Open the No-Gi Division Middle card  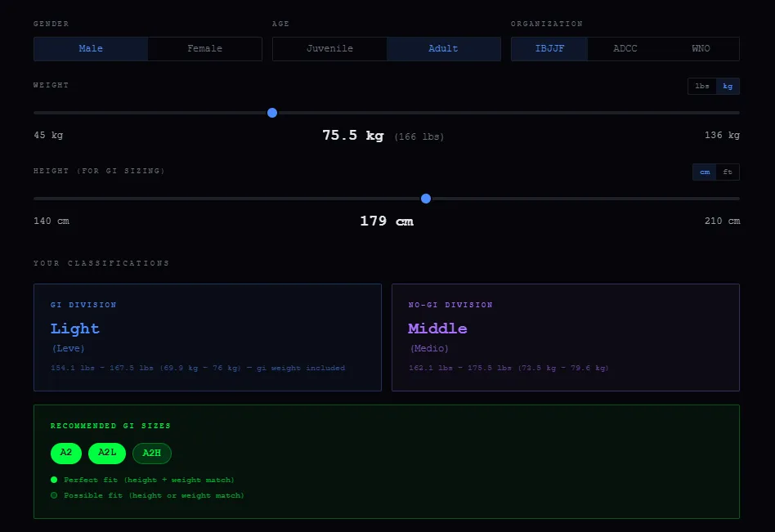[565, 338]
